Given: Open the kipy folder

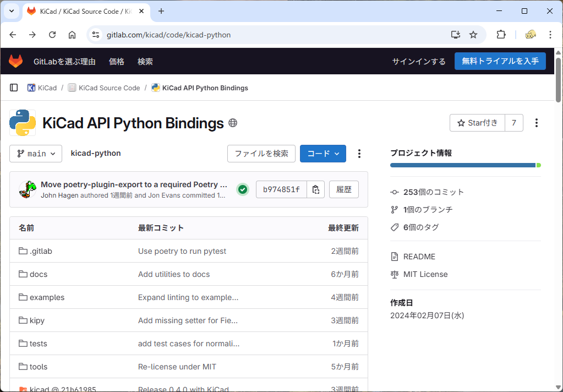Looking at the screenshot, I should pos(37,320).
